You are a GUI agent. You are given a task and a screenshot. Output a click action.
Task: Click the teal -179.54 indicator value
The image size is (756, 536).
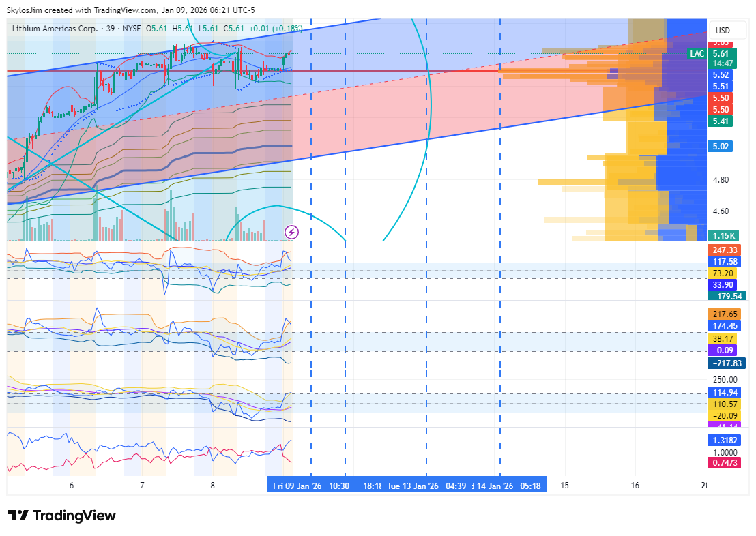[x=726, y=296]
